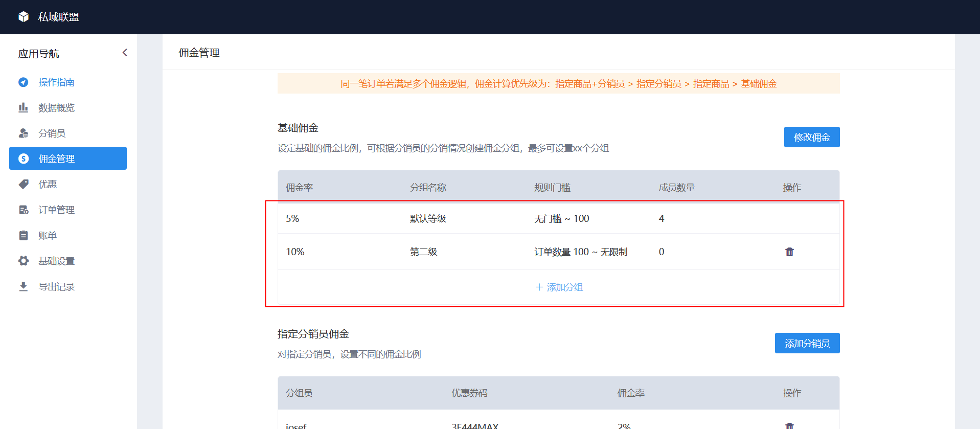Click the 优惠 tag icon
980x429 pixels.
[x=24, y=184]
